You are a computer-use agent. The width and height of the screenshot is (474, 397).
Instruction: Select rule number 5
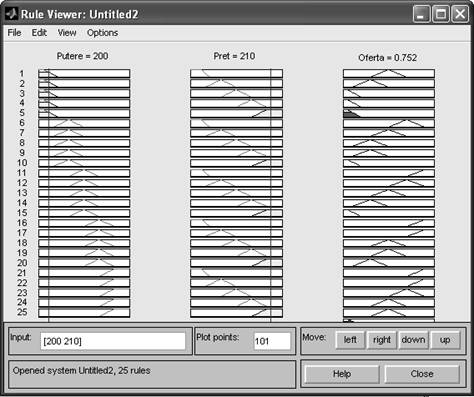click(22, 113)
